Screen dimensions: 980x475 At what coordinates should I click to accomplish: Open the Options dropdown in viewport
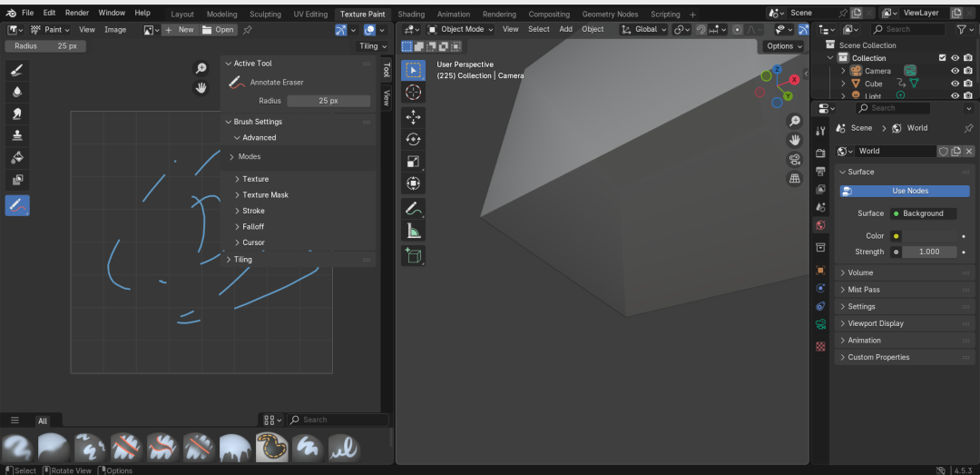784,45
